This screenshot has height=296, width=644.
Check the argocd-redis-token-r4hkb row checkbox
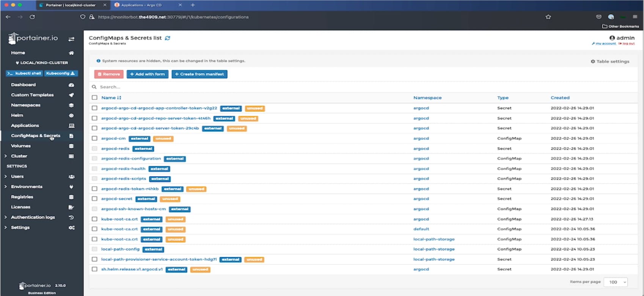pos(94,189)
